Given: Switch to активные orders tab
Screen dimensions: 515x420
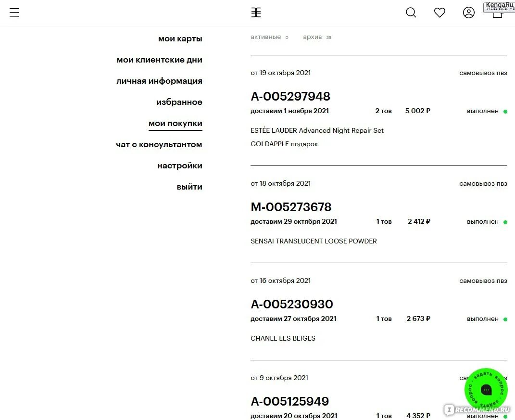Looking at the screenshot, I should 266,37.
